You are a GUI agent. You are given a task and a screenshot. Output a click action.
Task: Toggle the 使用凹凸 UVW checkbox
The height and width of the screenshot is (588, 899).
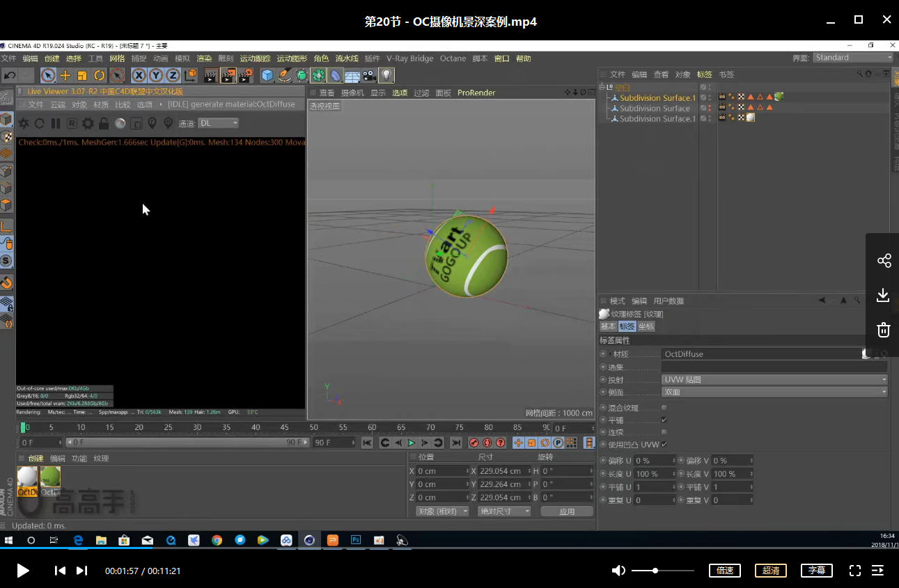click(664, 445)
